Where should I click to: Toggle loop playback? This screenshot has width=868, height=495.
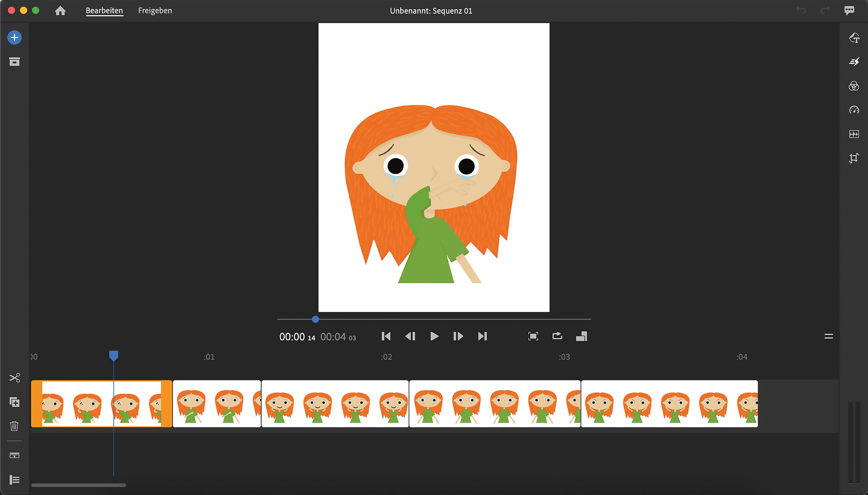click(x=557, y=336)
